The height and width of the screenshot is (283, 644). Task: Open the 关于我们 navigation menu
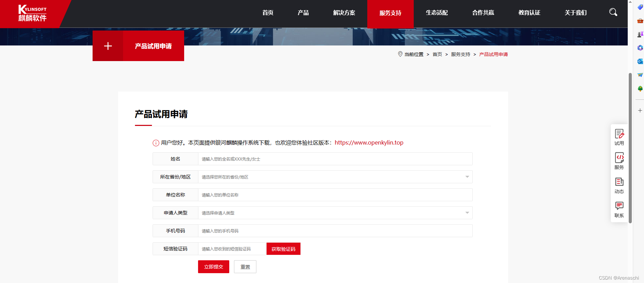point(575,13)
